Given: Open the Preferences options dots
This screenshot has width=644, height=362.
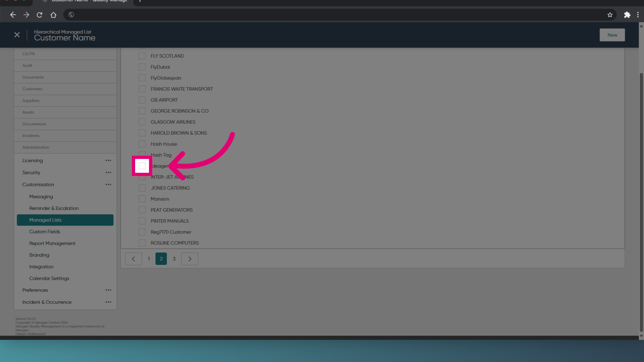Looking at the screenshot, I should click(108, 290).
